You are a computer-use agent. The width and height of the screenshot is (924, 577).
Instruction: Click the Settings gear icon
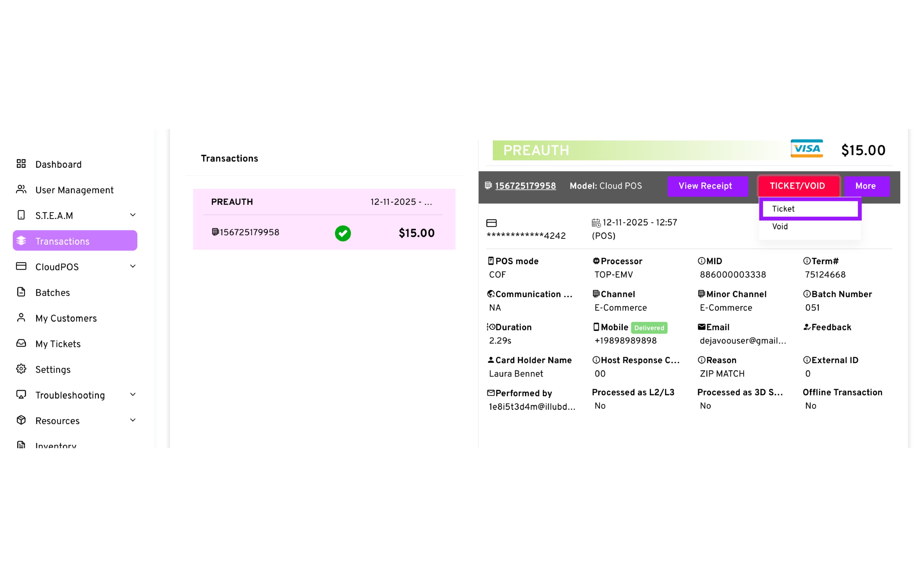coord(21,369)
